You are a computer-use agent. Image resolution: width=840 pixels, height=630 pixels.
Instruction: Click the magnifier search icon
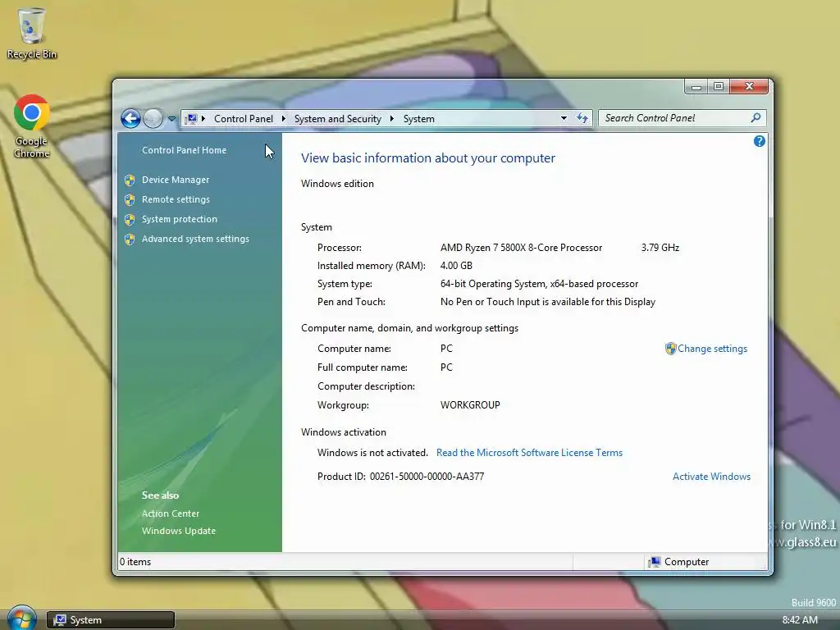[x=756, y=118]
